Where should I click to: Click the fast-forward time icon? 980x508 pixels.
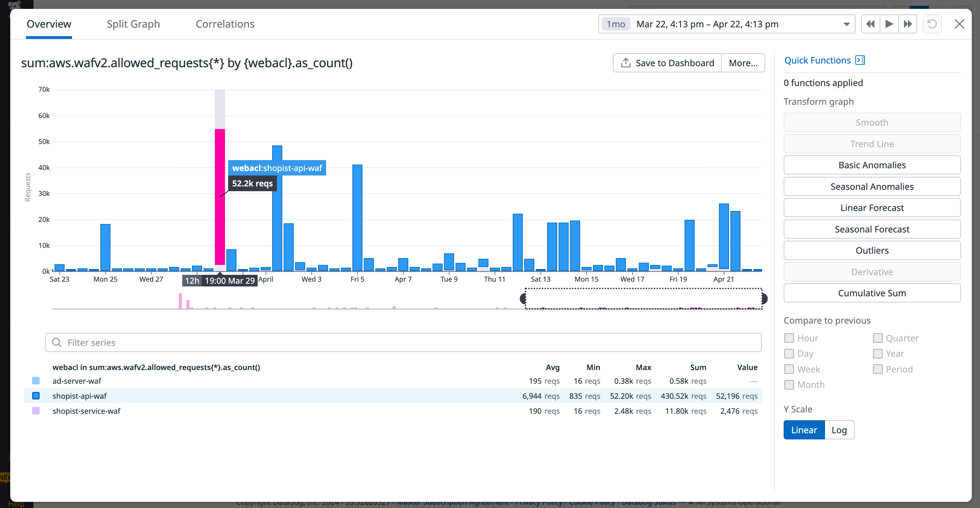pos(908,24)
